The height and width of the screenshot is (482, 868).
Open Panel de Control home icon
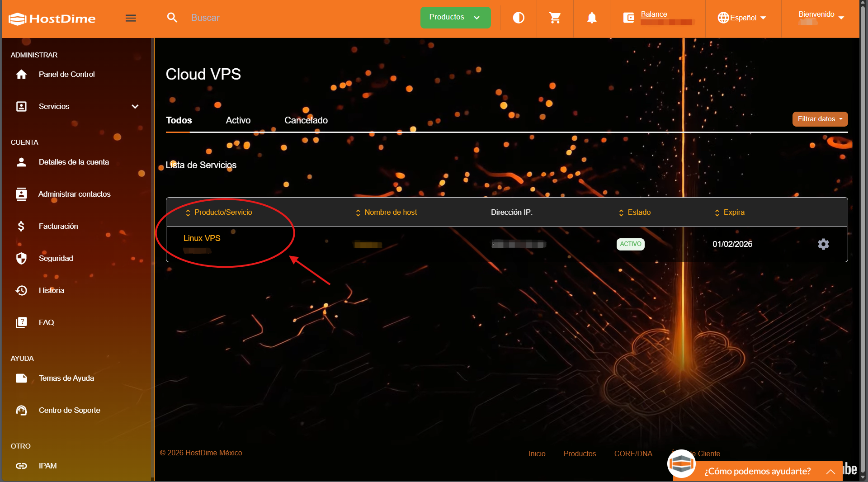coord(21,74)
